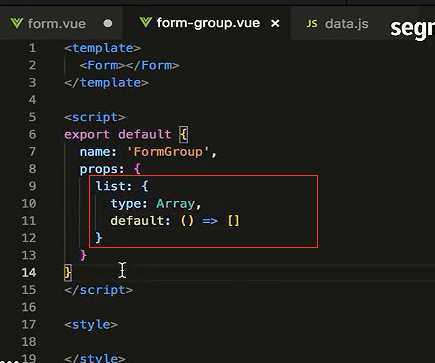
Task: Select the form-group.vue tab
Action: tap(207, 23)
